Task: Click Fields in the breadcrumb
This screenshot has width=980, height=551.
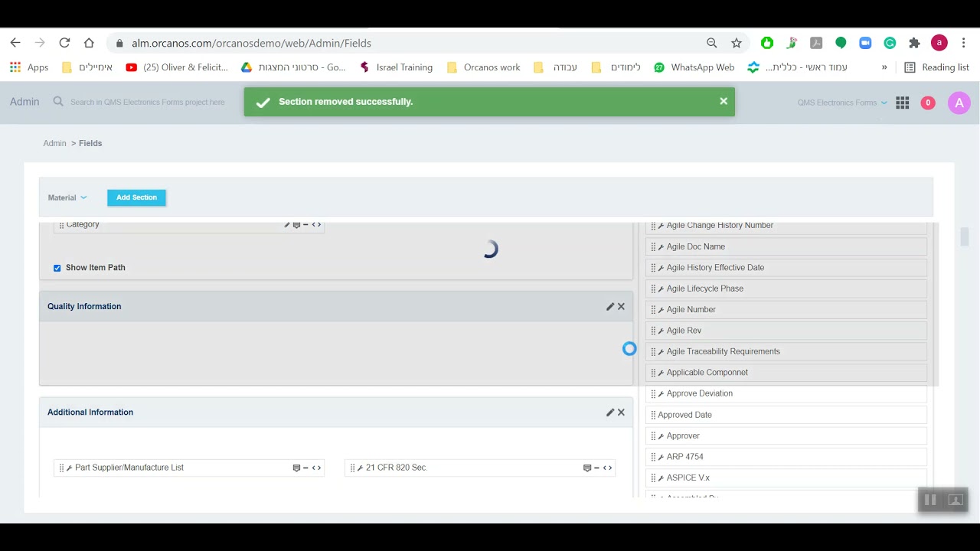Action: tap(90, 143)
